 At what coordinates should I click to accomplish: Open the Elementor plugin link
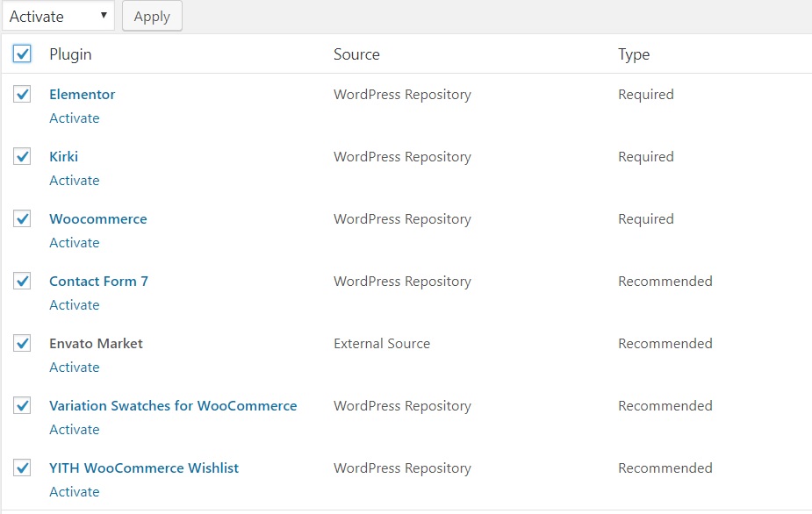[x=83, y=94]
